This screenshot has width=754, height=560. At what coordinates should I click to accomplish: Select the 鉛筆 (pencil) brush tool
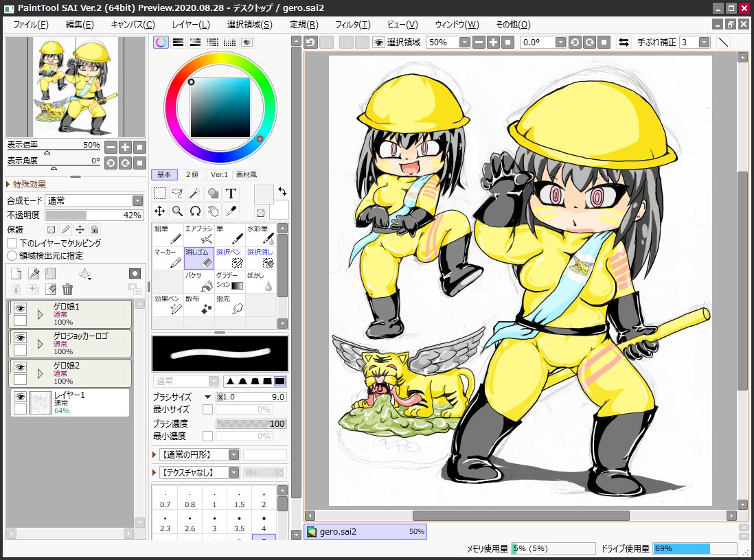(168, 235)
